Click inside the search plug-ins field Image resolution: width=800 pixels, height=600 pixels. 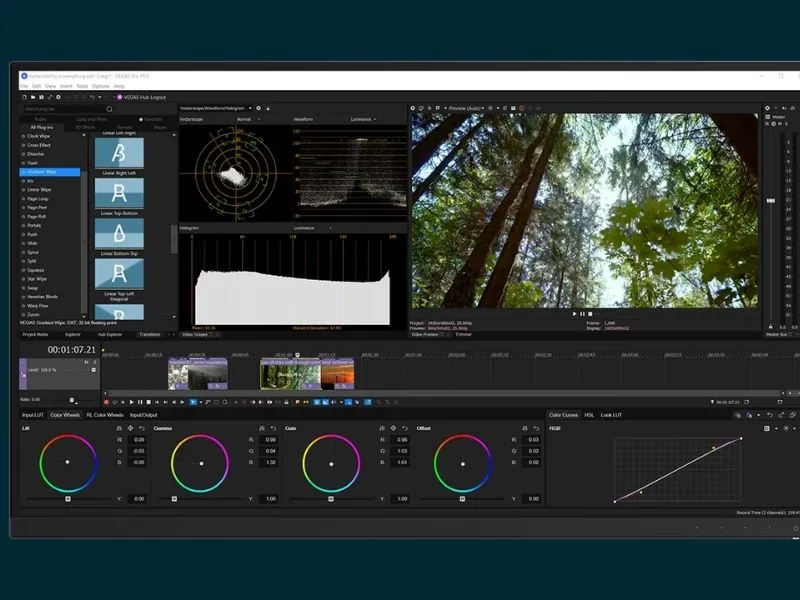[x=64, y=109]
